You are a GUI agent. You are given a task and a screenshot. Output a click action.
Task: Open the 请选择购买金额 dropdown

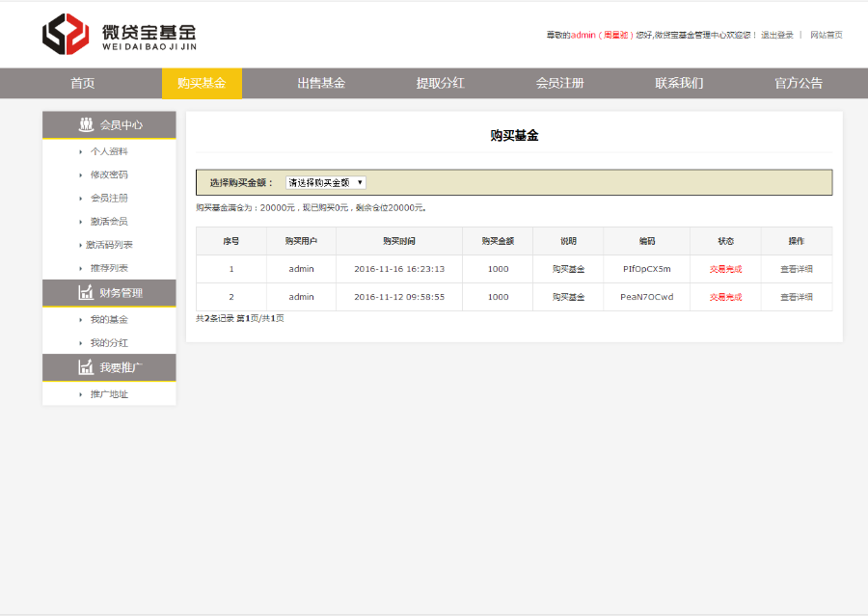(324, 180)
